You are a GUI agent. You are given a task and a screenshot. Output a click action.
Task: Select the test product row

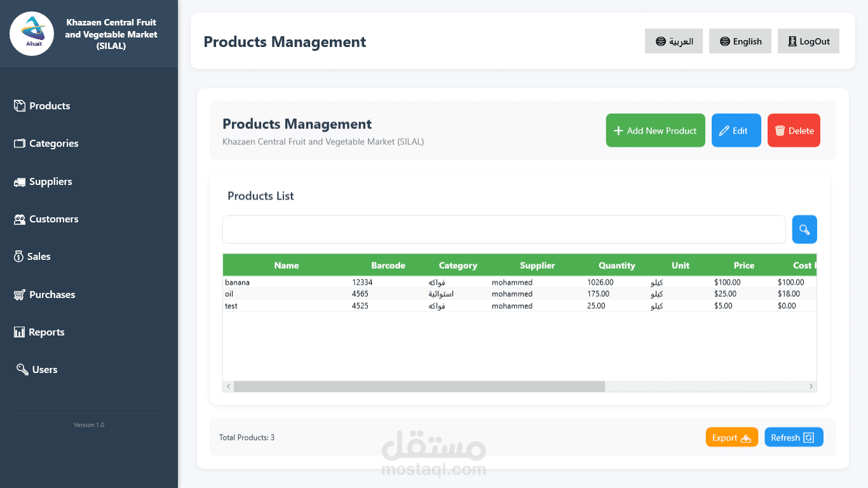(519, 306)
